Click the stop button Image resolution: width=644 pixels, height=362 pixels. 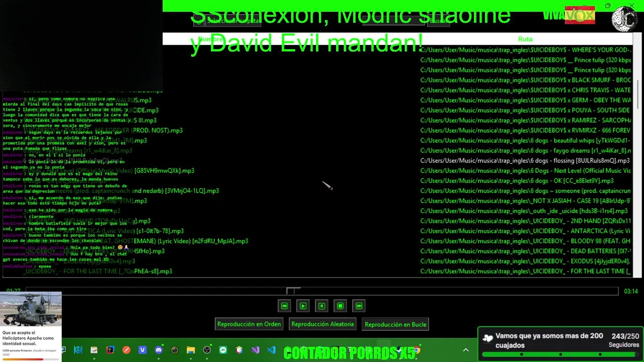click(340, 306)
